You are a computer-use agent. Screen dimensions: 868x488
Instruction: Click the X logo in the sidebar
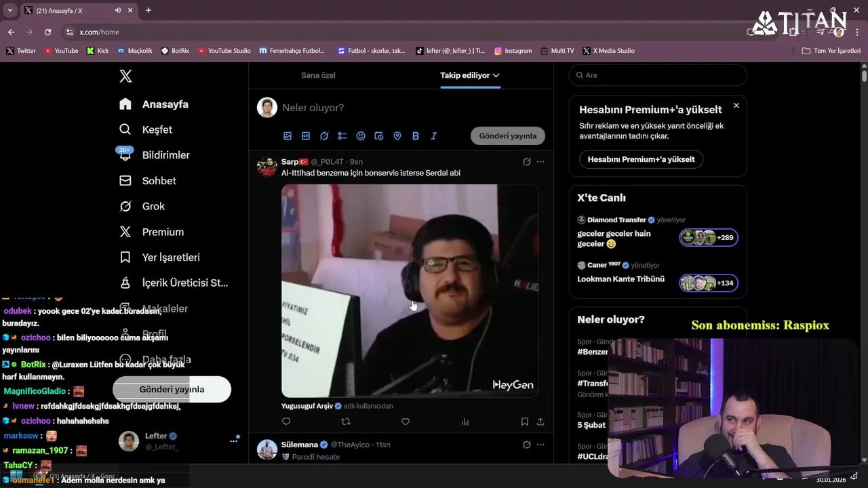coord(125,76)
